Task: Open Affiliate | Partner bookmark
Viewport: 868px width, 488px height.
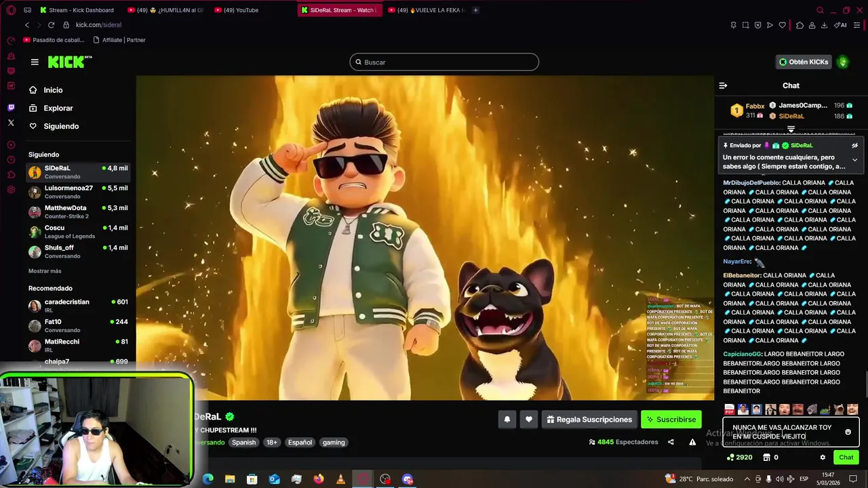Action: (x=119, y=40)
